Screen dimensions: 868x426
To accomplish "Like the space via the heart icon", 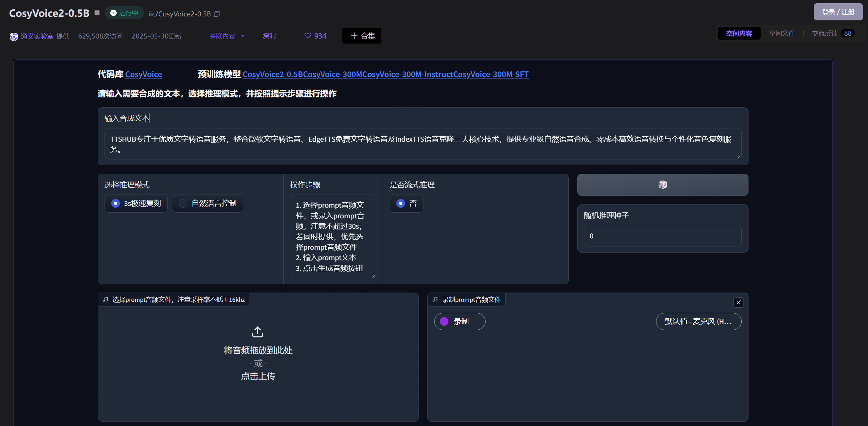I will pos(308,36).
